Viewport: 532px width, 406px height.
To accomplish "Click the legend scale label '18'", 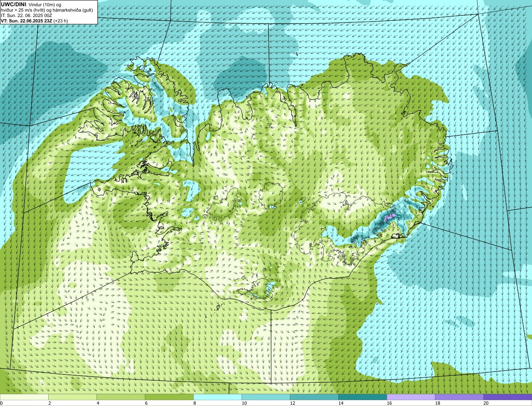I will tap(437, 403).
